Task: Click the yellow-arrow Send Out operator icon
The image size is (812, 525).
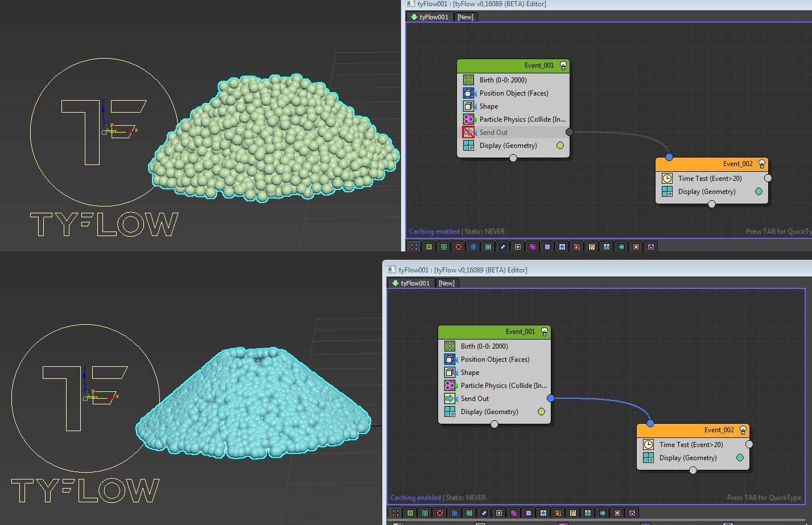Action: coord(450,399)
